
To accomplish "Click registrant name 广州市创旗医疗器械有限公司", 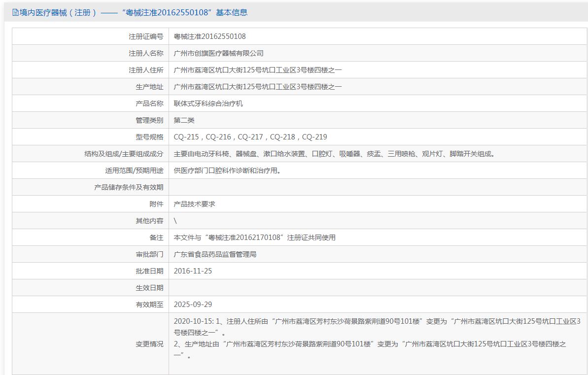I will pos(218,53).
